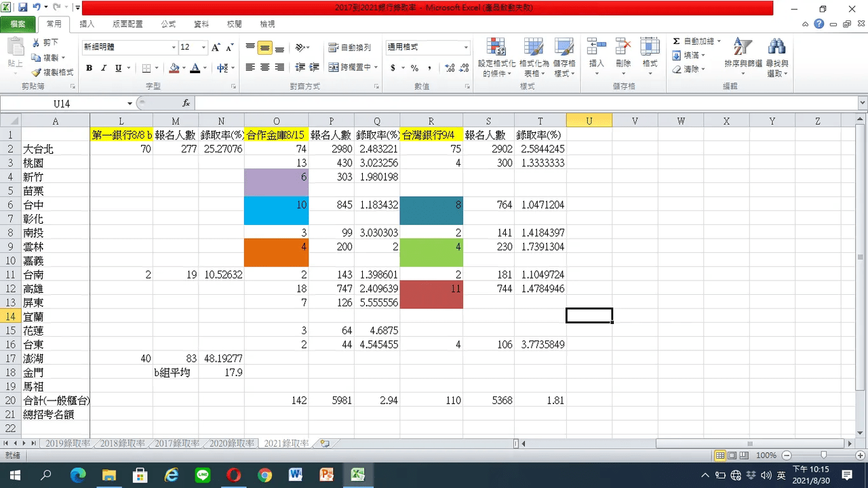Viewport: 868px width, 488px height.
Task: Toggle bold formatting
Action: point(89,68)
